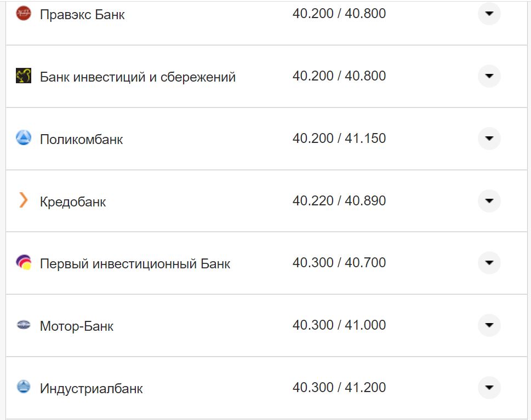The image size is (531, 420).
Task: Click the Индустриалбанк globe logo
Action: (22, 388)
